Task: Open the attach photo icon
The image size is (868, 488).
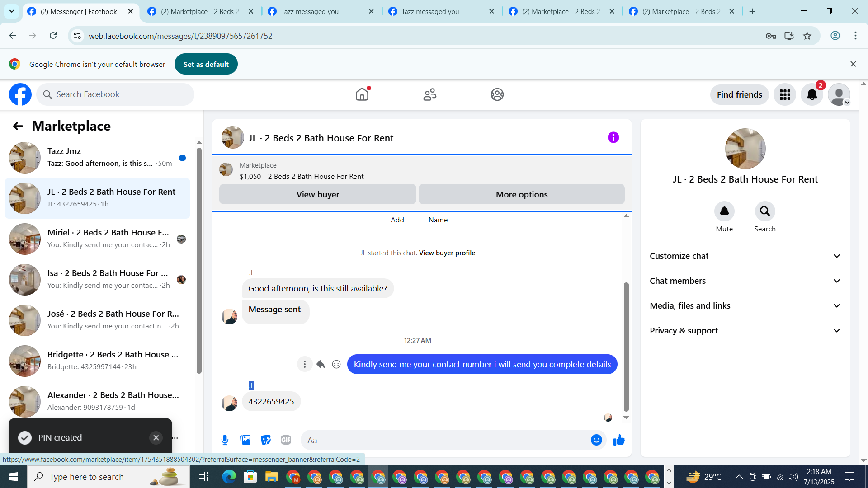Action: click(245, 440)
